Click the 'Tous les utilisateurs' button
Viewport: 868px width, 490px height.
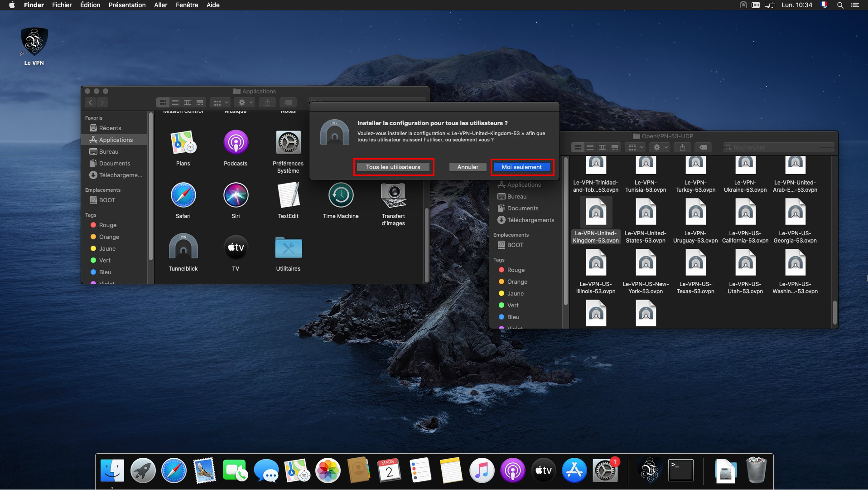point(393,167)
